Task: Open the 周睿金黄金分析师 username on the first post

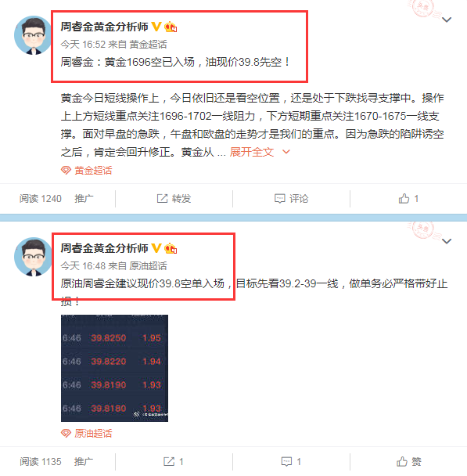Action: 104,27
